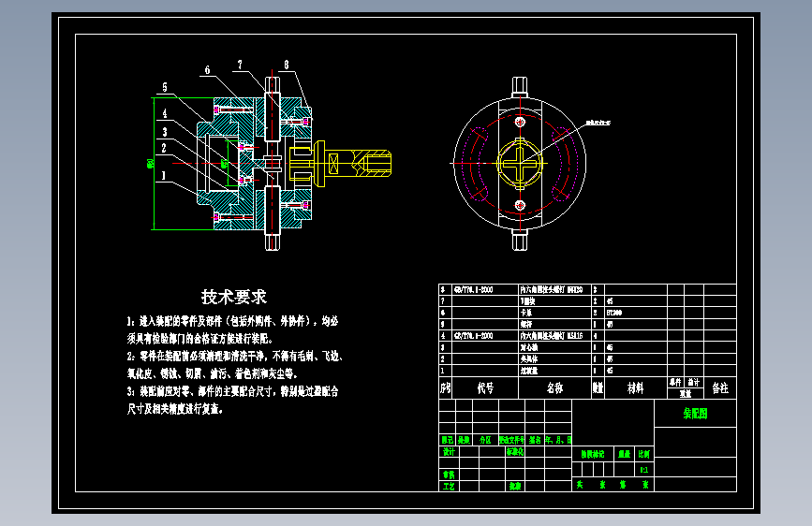Click balloon number 5 on the section view
This screenshot has height=526, width=812.
point(165,87)
